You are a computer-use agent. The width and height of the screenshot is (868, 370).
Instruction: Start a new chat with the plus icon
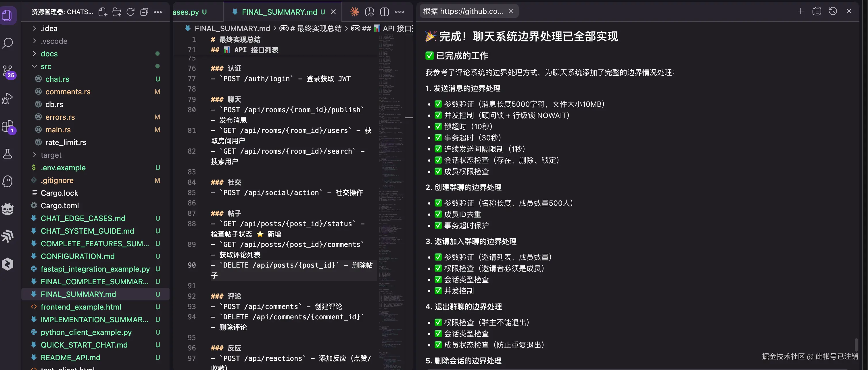(800, 11)
